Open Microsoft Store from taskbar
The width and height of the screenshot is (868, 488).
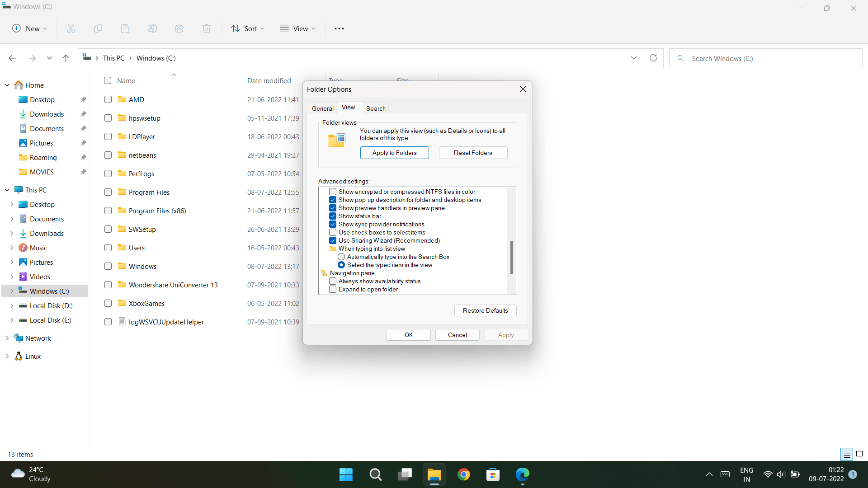click(493, 474)
